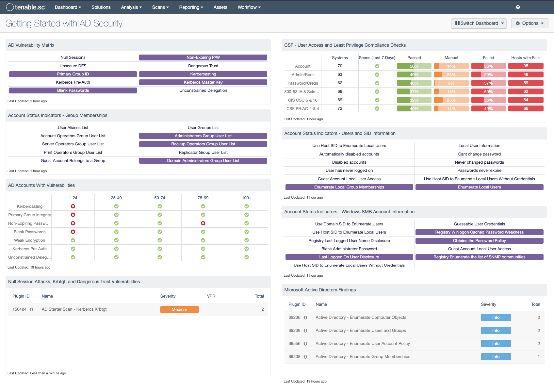
Task: Open the Dashboard dropdown menu
Action: (x=68, y=7)
